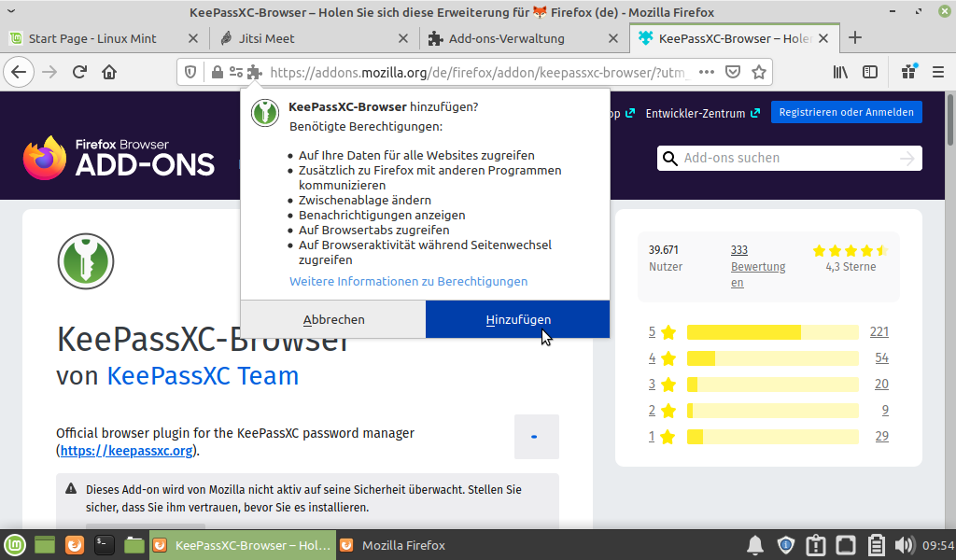Open the tracking protection shield panel
956x560 pixels.
[x=190, y=73]
